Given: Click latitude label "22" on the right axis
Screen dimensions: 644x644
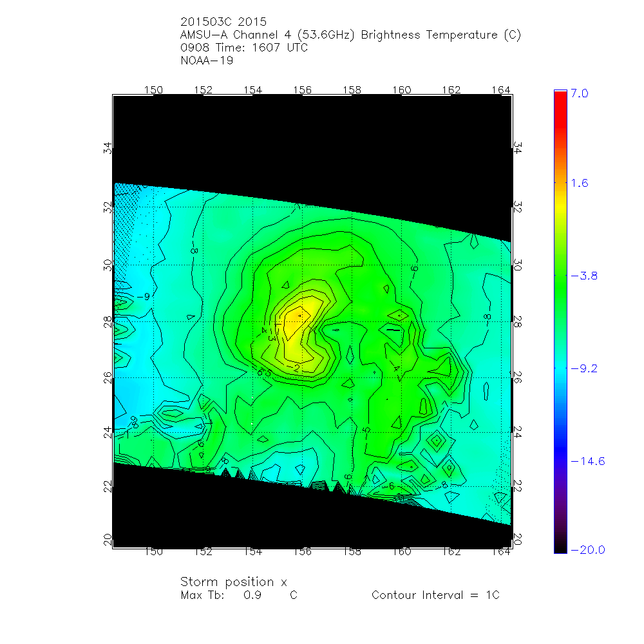Looking at the screenshot, I should (x=518, y=487).
